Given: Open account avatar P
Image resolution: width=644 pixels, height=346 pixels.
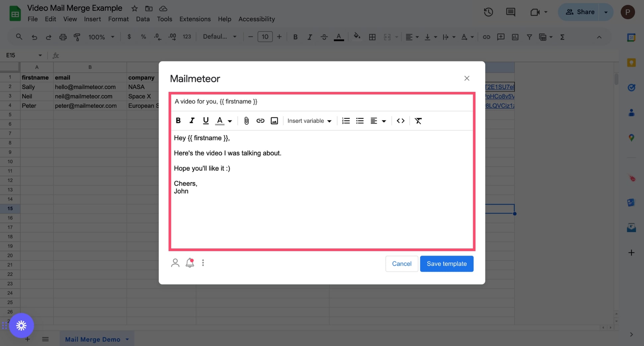Looking at the screenshot, I should (627, 12).
